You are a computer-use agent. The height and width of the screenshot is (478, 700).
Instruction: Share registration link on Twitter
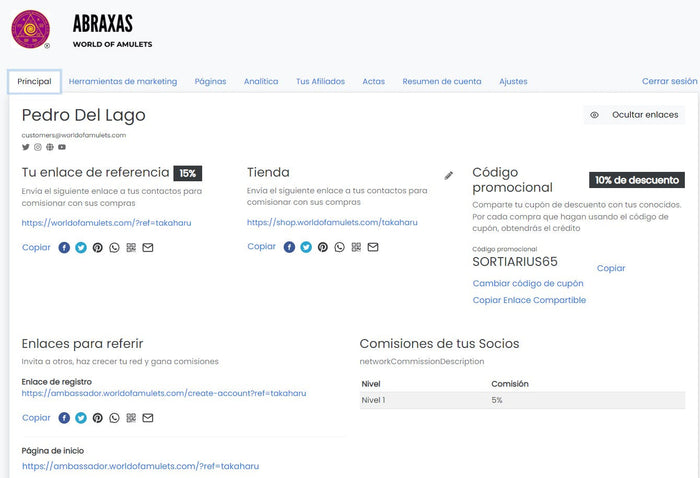81,418
